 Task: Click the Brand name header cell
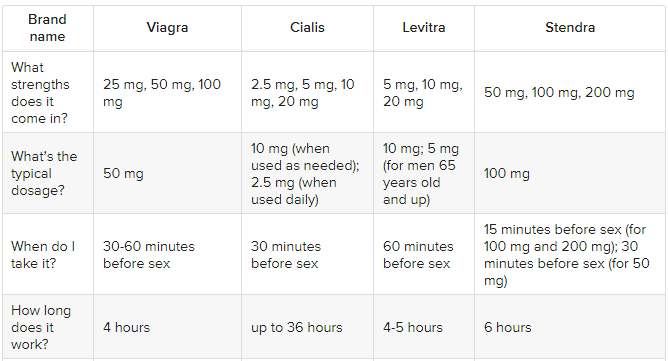point(47,28)
